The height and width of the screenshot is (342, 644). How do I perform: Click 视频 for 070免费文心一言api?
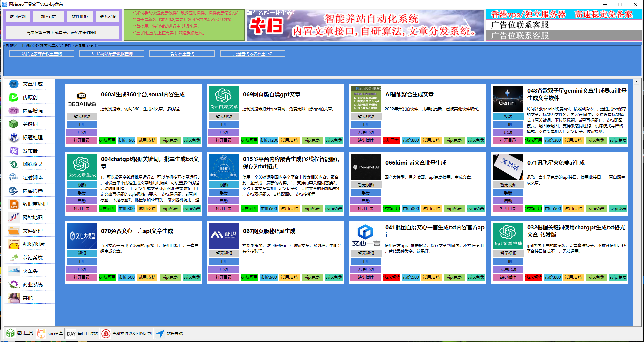82,253
